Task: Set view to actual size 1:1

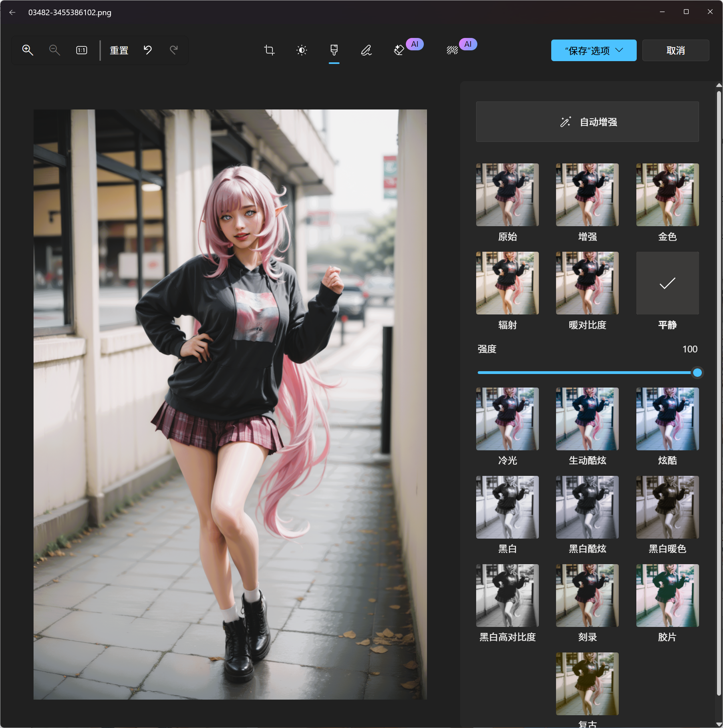Action: coord(81,50)
